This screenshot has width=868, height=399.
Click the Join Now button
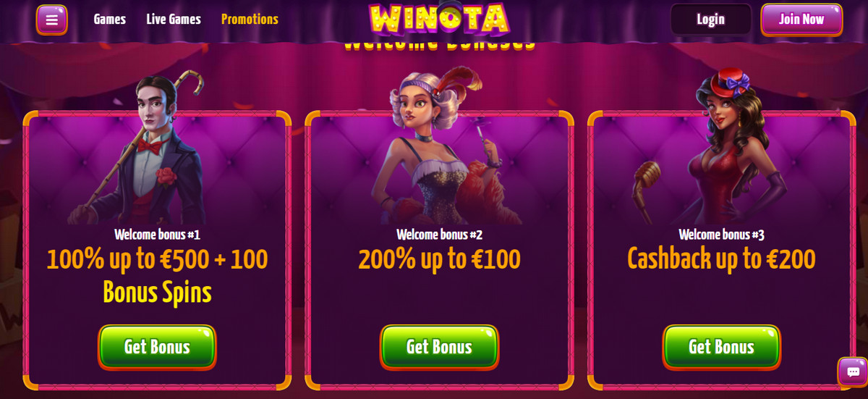click(x=801, y=20)
